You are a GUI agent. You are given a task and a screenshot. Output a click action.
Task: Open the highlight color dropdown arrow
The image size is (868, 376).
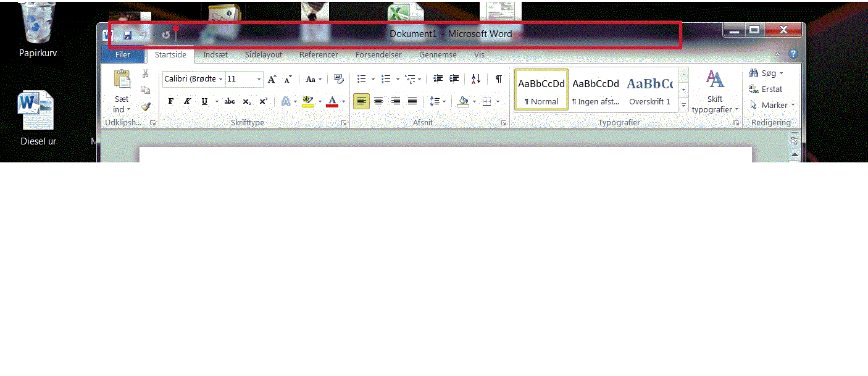coord(320,102)
